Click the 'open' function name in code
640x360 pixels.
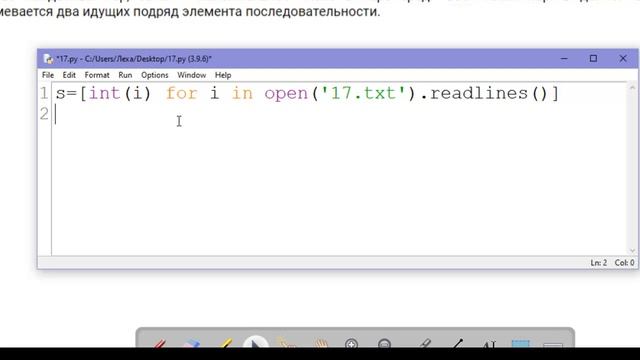[286, 94]
